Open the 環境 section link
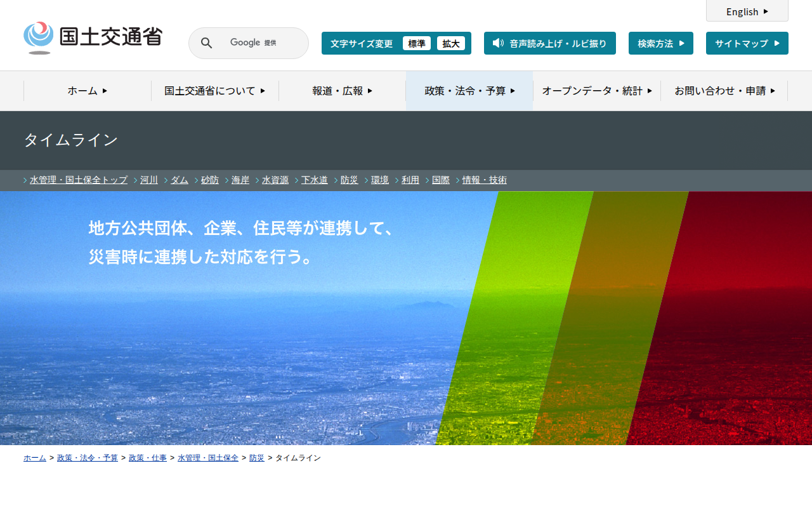The image size is (812, 508). click(x=380, y=180)
